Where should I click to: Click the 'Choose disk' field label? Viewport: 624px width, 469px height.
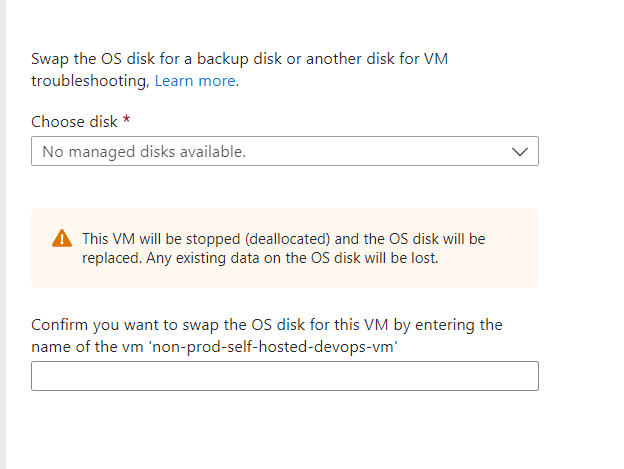pos(75,121)
